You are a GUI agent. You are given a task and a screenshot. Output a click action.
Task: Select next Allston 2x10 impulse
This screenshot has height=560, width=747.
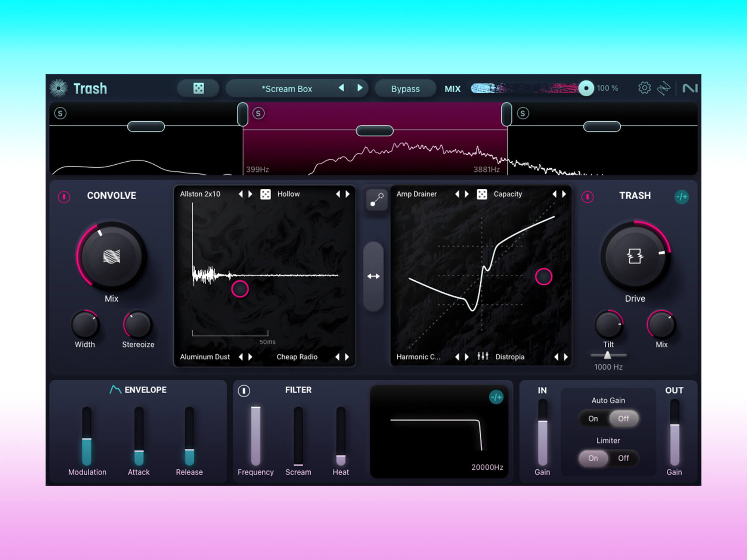[x=251, y=194]
